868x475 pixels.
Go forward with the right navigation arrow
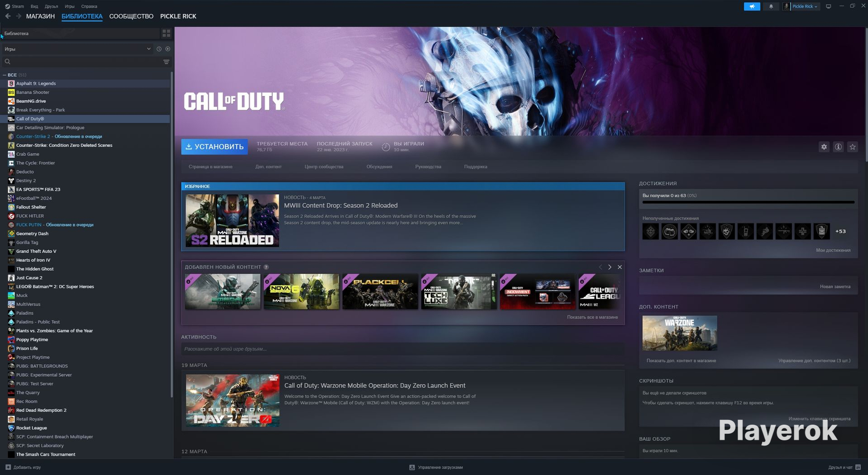[x=19, y=16]
